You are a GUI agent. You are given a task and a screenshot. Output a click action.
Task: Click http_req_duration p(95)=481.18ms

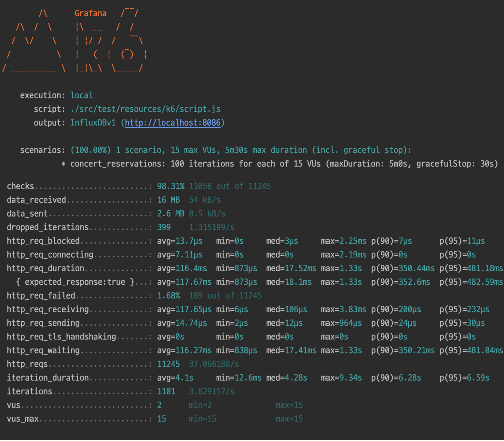click(x=471, y=268)
